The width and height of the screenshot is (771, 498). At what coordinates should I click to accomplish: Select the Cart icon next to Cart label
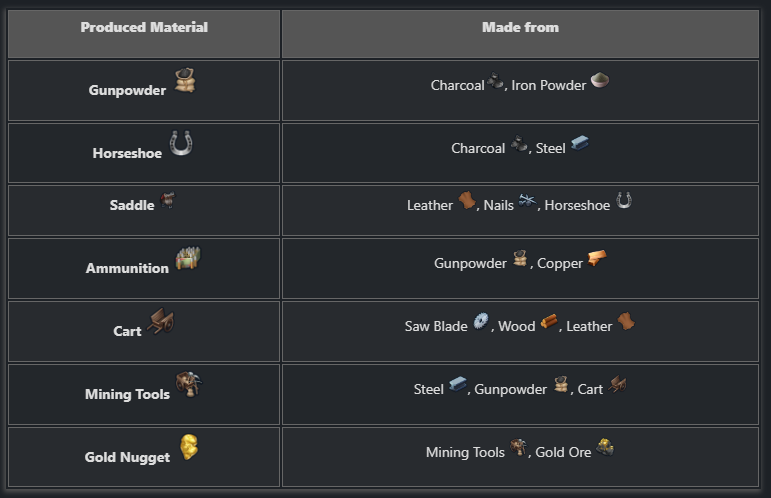tap(161, 321)
